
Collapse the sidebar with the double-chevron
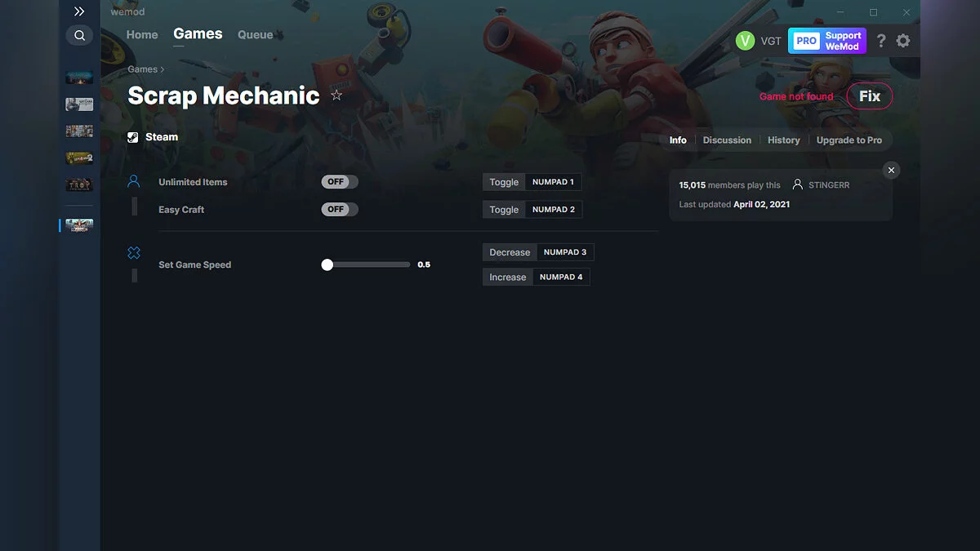pos(79,11)
